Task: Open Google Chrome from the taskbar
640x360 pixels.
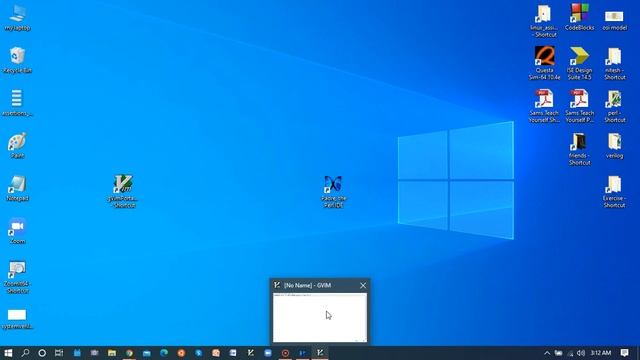Action: pos(129,353)
